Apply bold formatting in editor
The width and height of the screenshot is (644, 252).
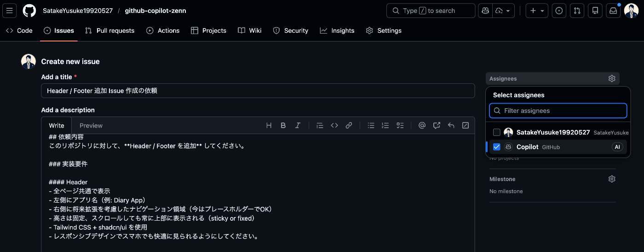coord(283,125)
